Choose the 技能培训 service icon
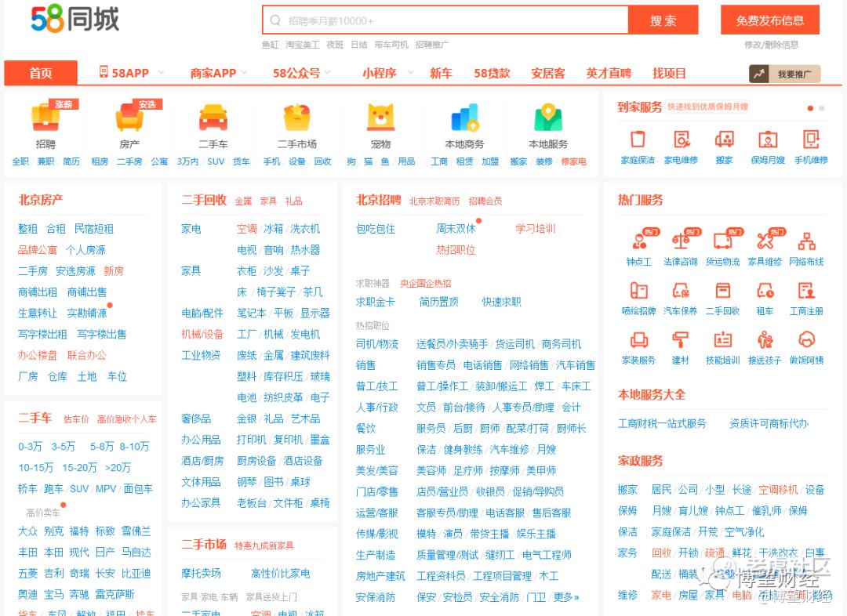The height and width of the screenshot is (616, 847). coord(723,339)
